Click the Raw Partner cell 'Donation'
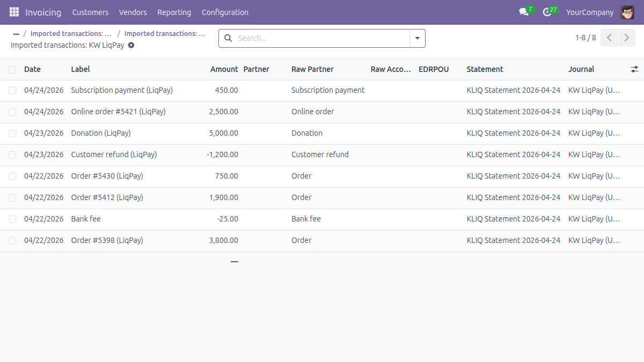644x362 pixels. 307,134
